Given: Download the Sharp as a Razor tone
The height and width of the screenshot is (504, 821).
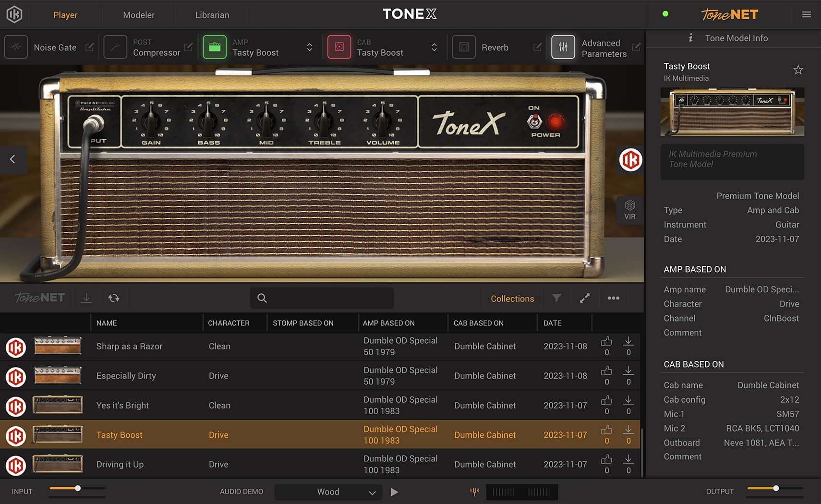Looking at the screenshot, I should point(628,341).
